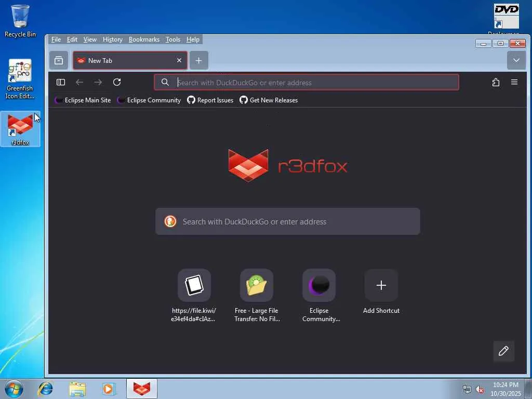This screenshot has height=399, width=532.
Task: Open the extensions puzzle icon
Action: (496, 82)
